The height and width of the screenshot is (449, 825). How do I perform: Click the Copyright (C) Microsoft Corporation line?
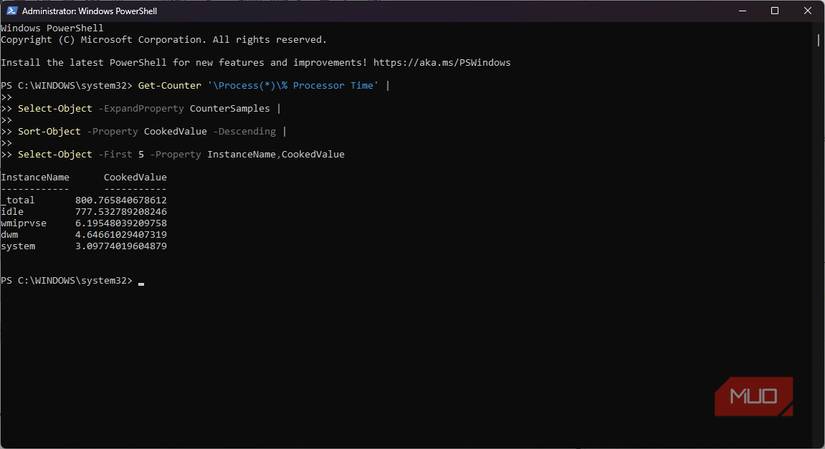point(164,40)
